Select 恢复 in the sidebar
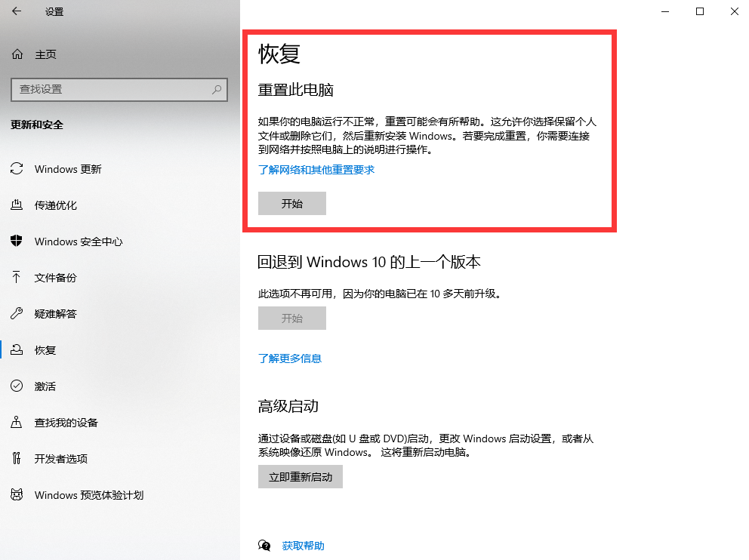Image resolution: width=749 pixels, height=560 pixels. click(45, 350)
